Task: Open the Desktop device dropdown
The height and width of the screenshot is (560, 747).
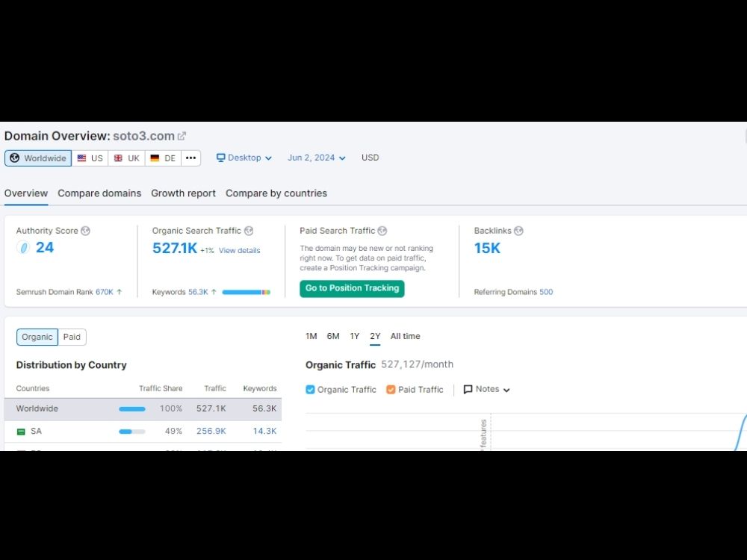Action: pyautogui.click(x=244, y=158)
